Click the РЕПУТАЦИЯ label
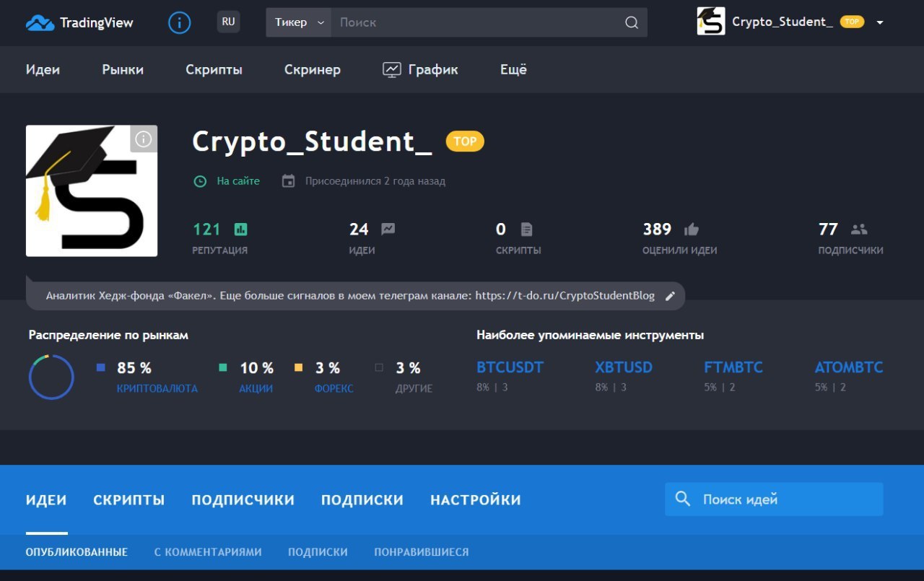The width and height of the screenshot is (924, 581). coord(219,250)
